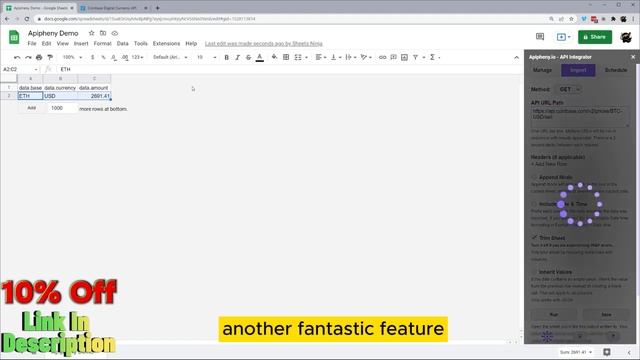Image resolution: width=640 pixels, height=360 pixels.
Task: Insert comment from toolbar
Action: tap(393, 58)
